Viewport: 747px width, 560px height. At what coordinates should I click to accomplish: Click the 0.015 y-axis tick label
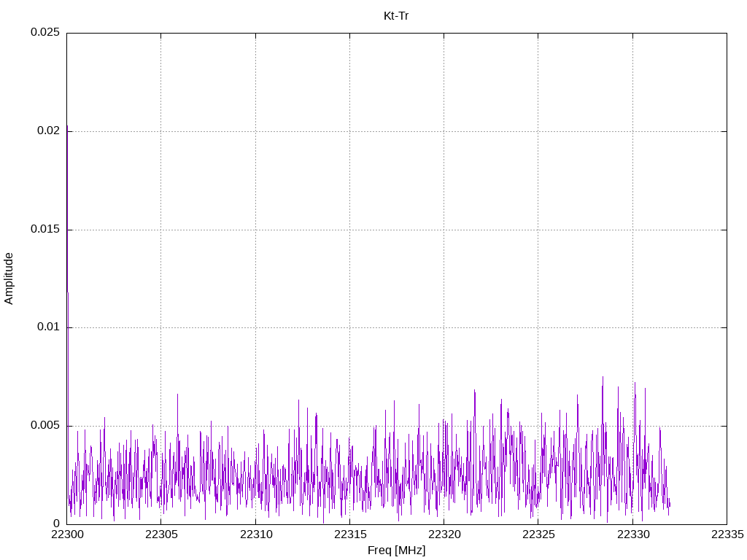tap(44, 230)
